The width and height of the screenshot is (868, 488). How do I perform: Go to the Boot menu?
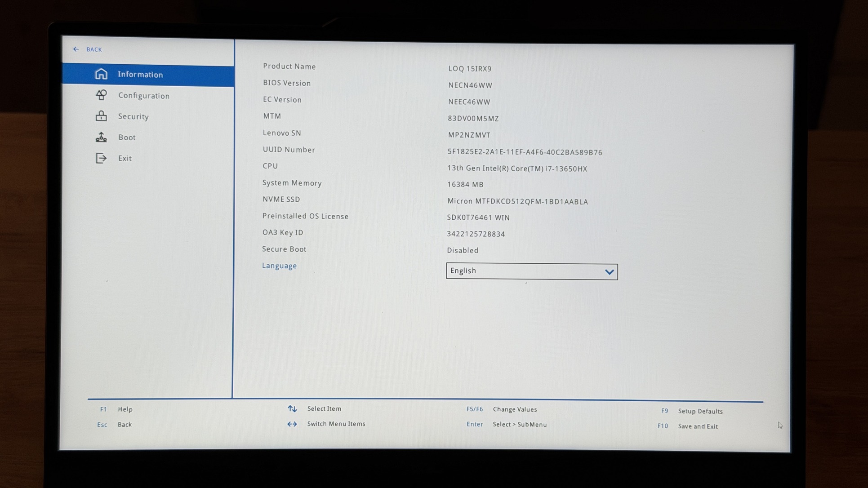coord(127,138)
